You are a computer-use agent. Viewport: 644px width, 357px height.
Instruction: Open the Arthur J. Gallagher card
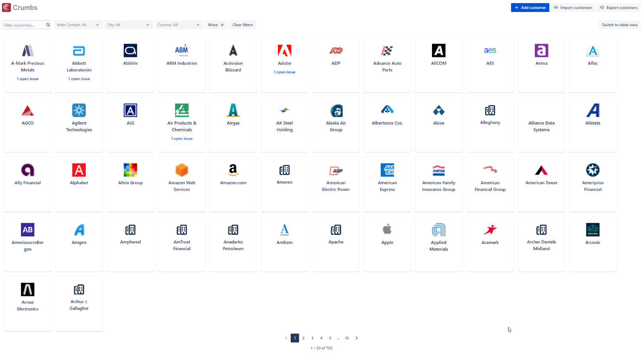[x=79, y=303]
